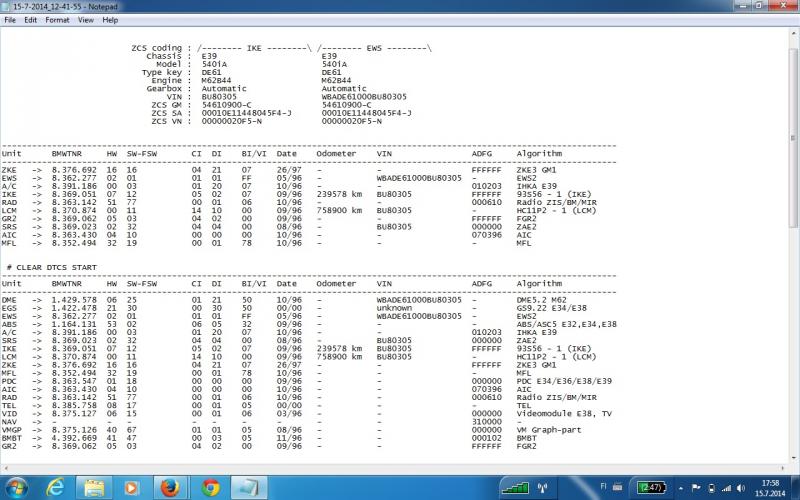Click BMW number '8.375.127'
The height and width of the screenshot is (500, 800).
coord(74,414)
